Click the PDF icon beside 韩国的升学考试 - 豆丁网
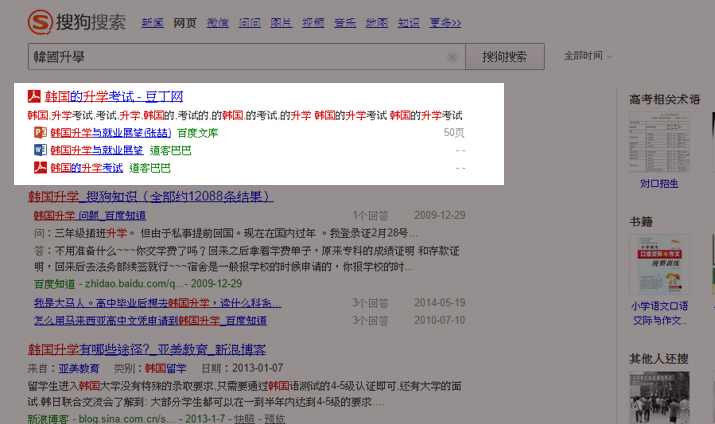This screenshot has width=715, height=424. pos(34,96)
